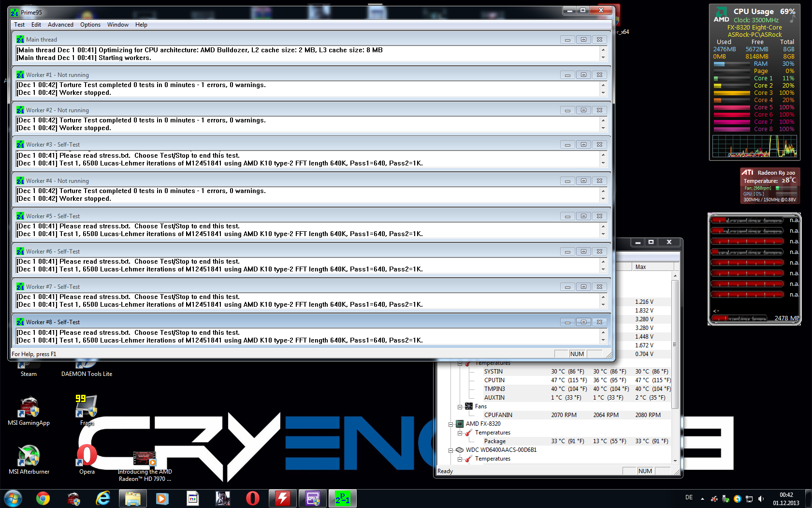Open the Safely Remove Hardware tray icon
Screen dimensions: 812x508
[x=725, y=499]
